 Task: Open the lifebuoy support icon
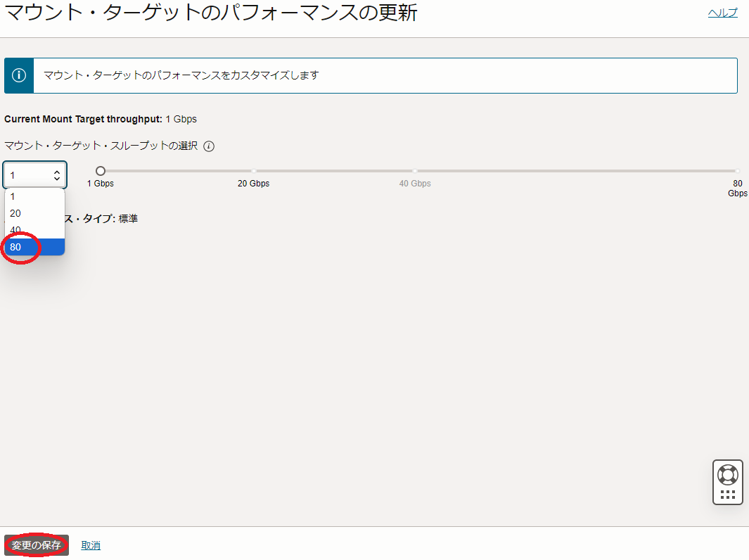728,474
